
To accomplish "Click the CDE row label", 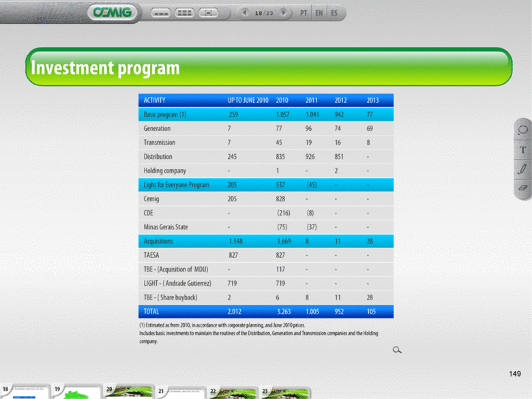I will pos(148,213).
